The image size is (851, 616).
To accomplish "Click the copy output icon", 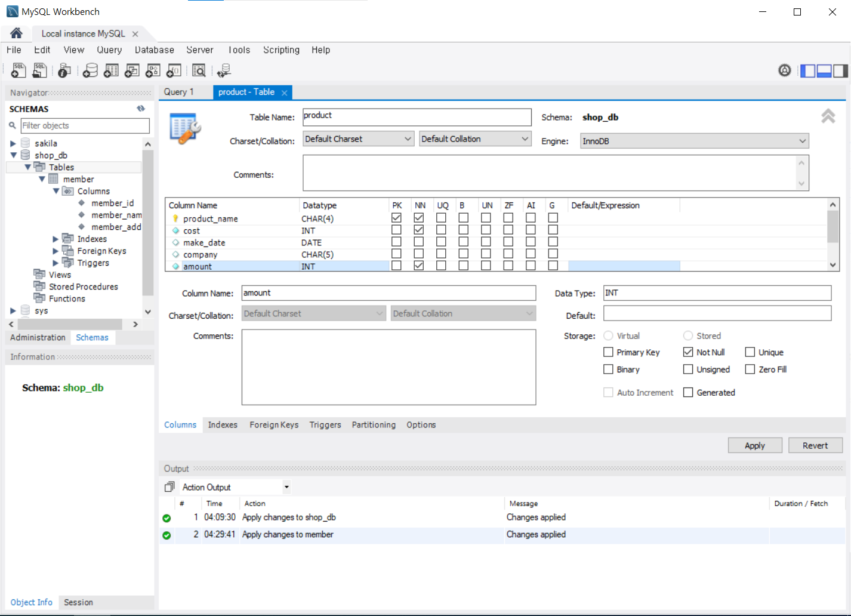I will click(x=169, y=487).
